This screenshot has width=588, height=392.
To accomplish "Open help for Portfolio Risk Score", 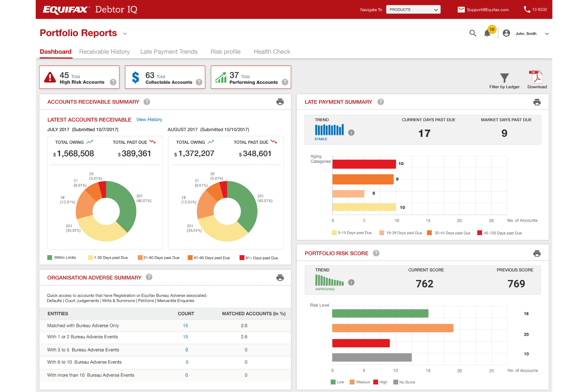I will [x=376, y=253].
